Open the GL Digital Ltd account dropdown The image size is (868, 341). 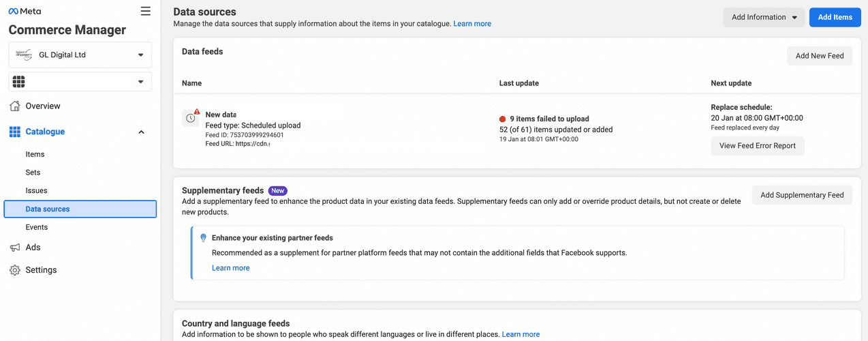pyautogui.click(x=80, y=55)
